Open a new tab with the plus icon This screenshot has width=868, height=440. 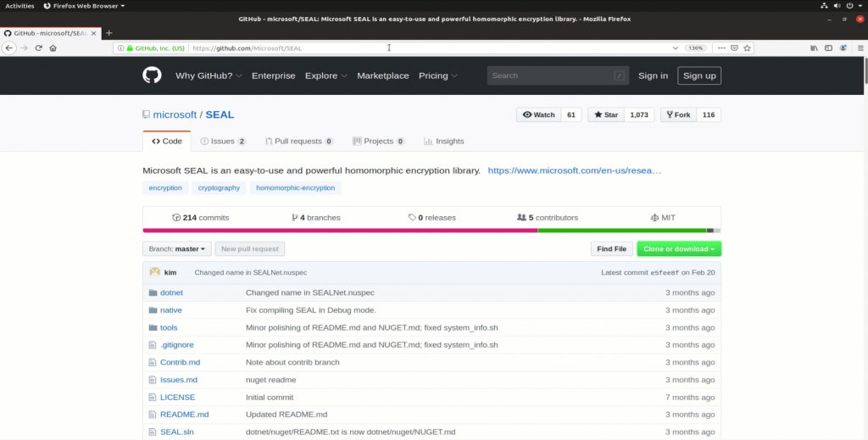click(x=109, y=33)
